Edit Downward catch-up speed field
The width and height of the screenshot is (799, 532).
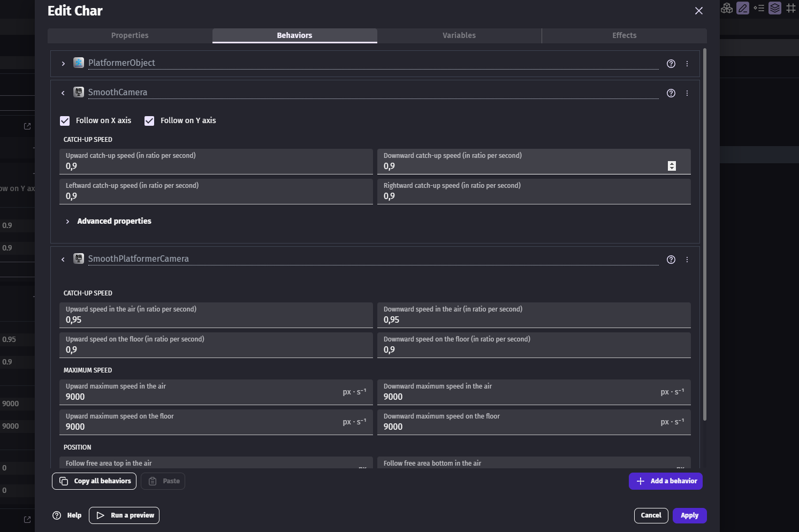point(534,162)
